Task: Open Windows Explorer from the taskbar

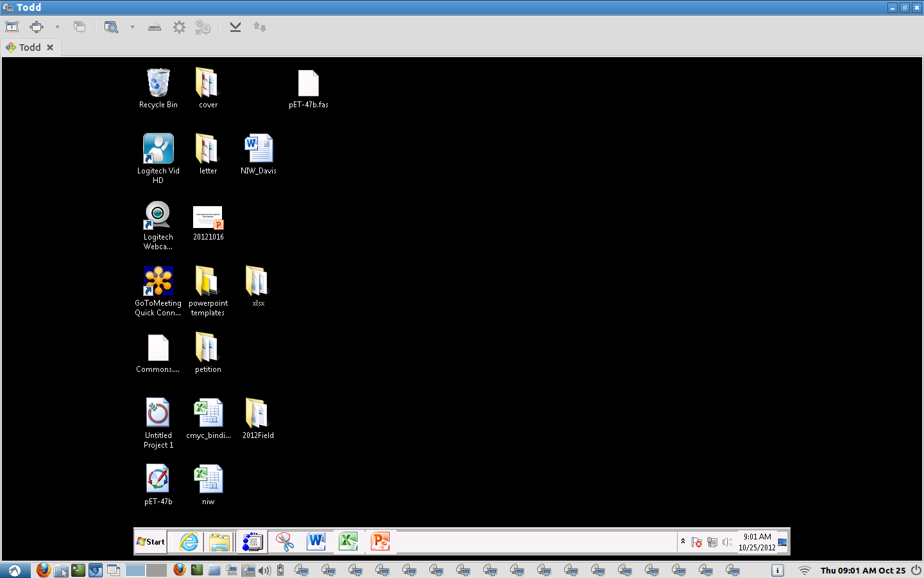Action: (219, 542)
